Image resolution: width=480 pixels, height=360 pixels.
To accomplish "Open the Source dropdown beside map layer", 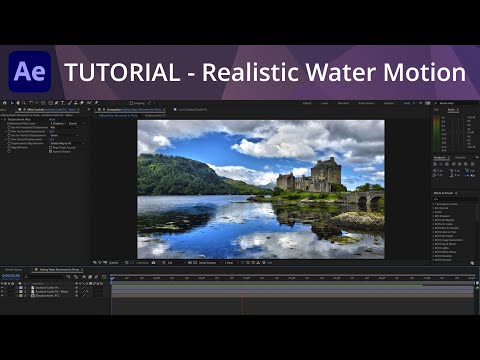I will [x=77, y=124].
